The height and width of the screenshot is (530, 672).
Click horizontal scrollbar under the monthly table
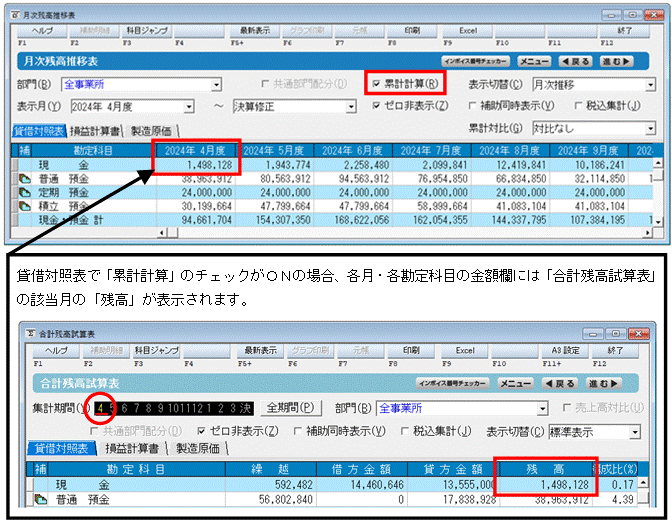coord(405,233)
